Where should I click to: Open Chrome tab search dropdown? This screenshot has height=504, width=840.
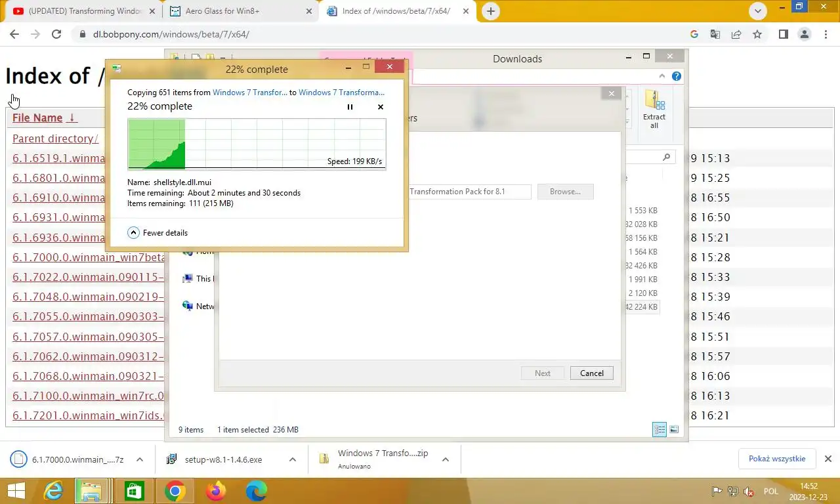(758, 11)
